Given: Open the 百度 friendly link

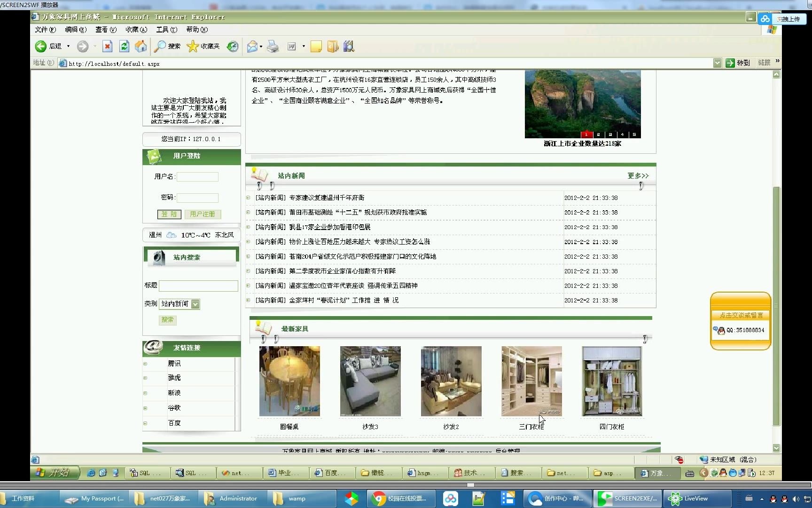Looking at the screenshot, I should coord(174,423).
